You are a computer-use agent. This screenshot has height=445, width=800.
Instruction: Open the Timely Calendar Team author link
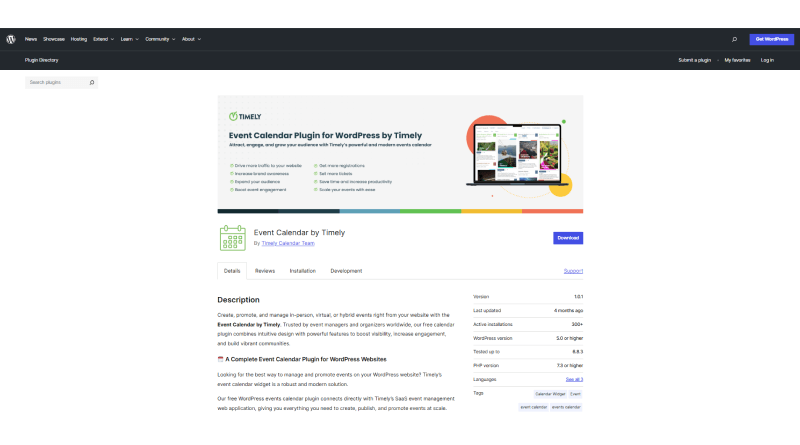[x=289, y=243]
